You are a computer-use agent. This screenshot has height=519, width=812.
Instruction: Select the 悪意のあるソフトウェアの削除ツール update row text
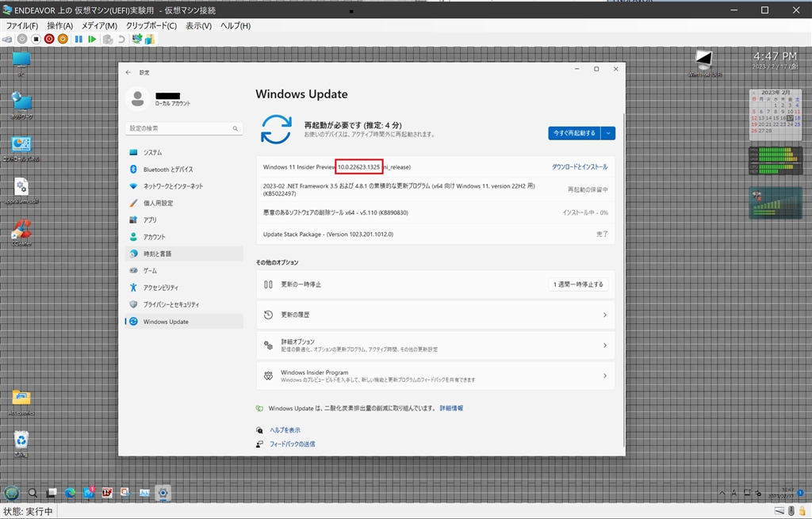335,212
